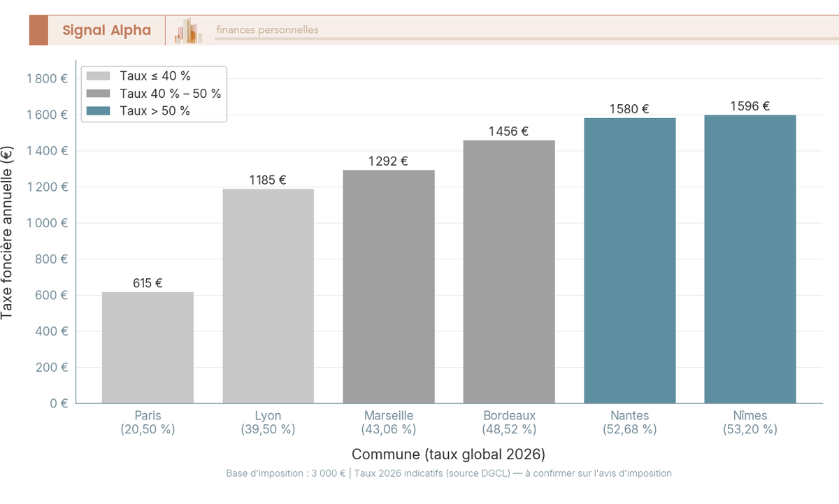
Task: Click the '1 400 €' y-axis tick
Action: click(47, 151)
